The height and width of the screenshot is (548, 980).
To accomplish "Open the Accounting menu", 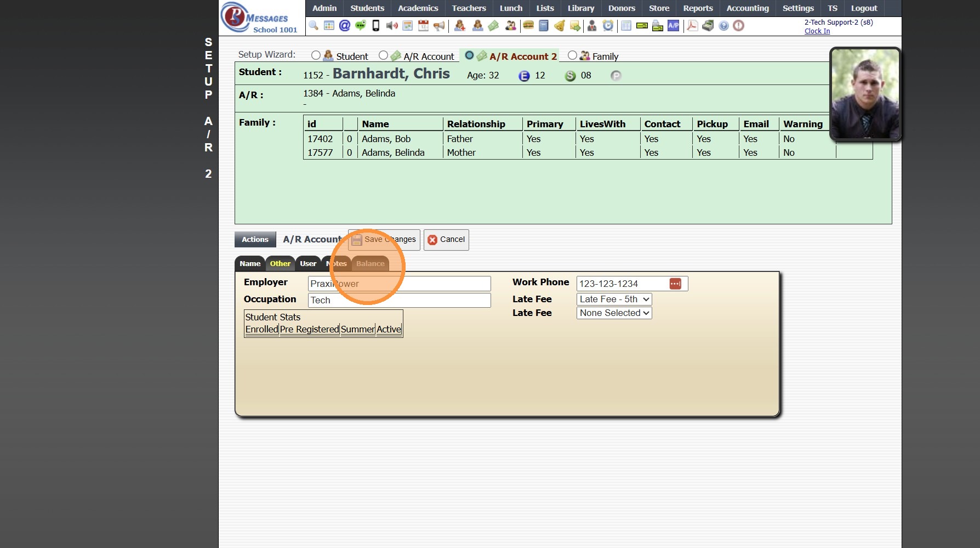I will tap(748, 8).
